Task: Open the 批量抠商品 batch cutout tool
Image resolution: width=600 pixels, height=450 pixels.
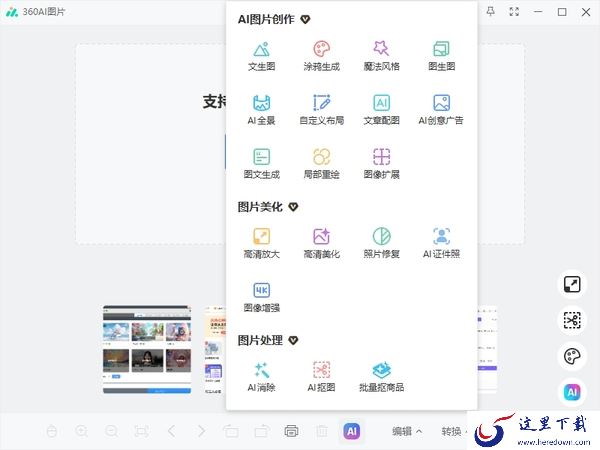Action: pos(382,377)
